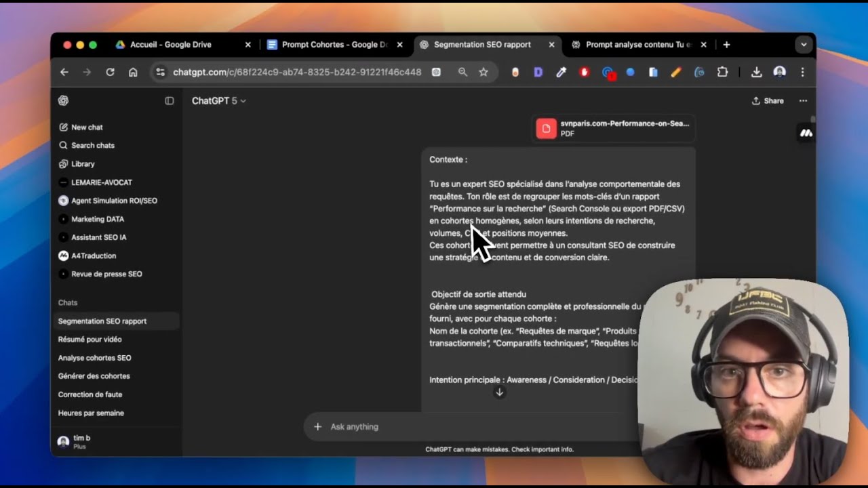This screenshot has height=488, width=868.
Task: Open the pencil extension icon
Action: click(x=675, y=72)
